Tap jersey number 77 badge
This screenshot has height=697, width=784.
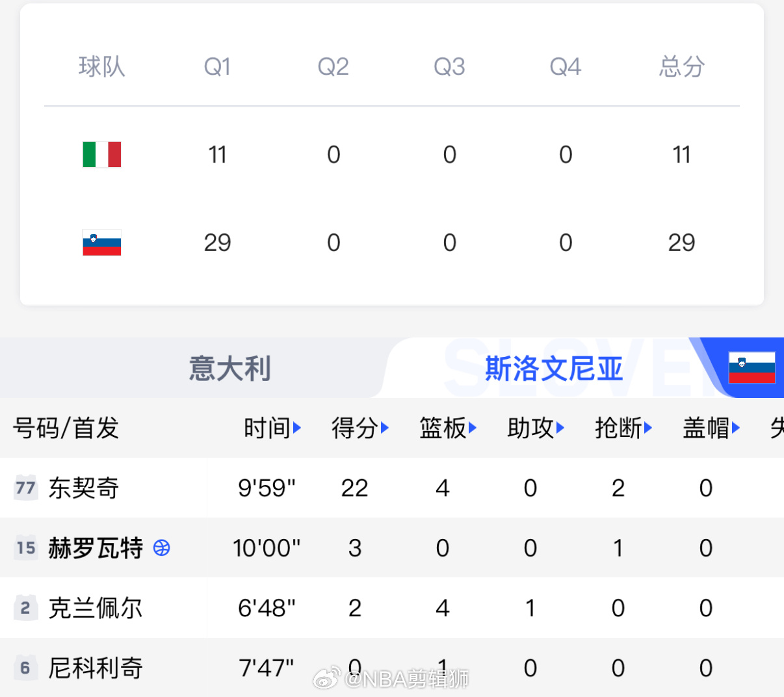(25, 488)
